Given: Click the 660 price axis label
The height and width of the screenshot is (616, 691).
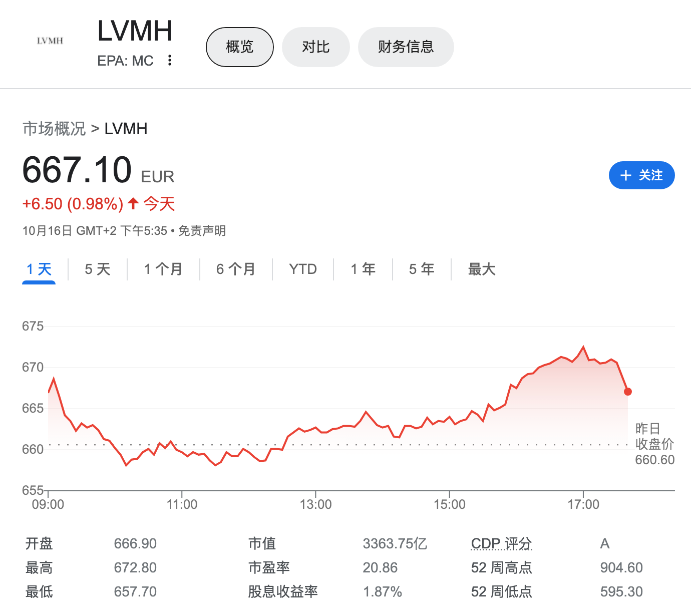Looking at the screenshot, I should pyautogui.click(x=33, y=449).
